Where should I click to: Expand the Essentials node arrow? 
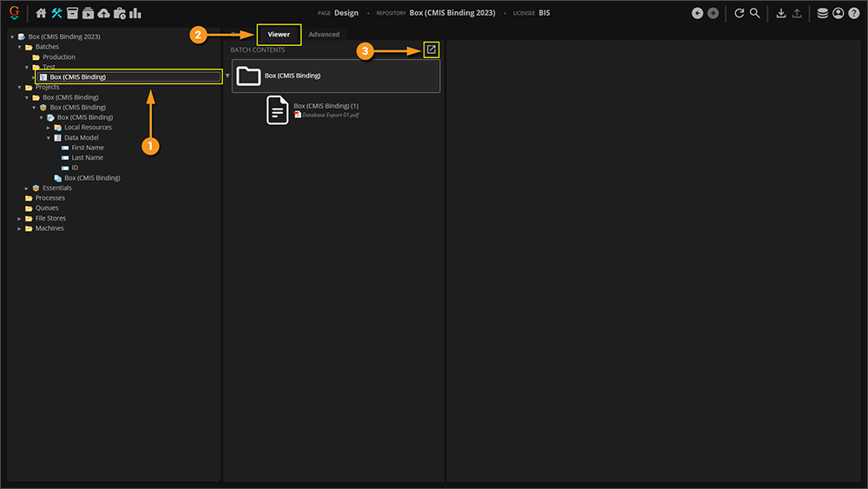click(27, 188)
